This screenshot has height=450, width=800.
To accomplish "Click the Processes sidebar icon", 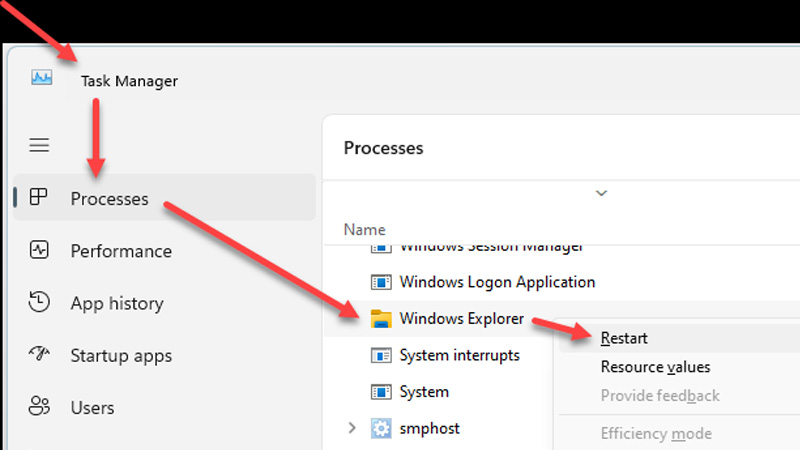I will [39, 196].
